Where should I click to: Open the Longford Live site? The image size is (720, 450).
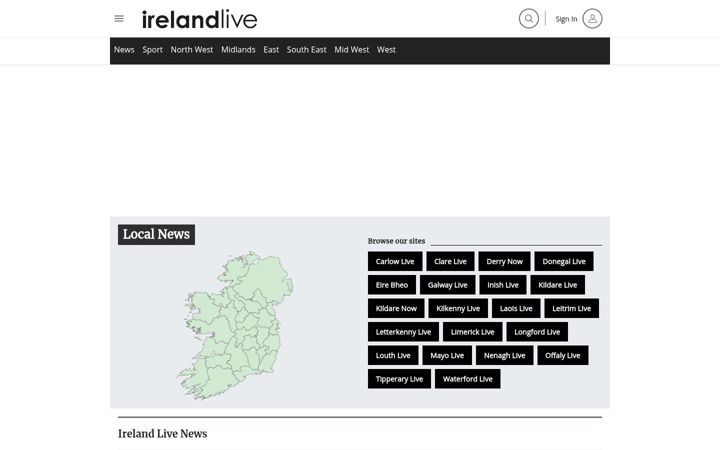coord(537,332)
